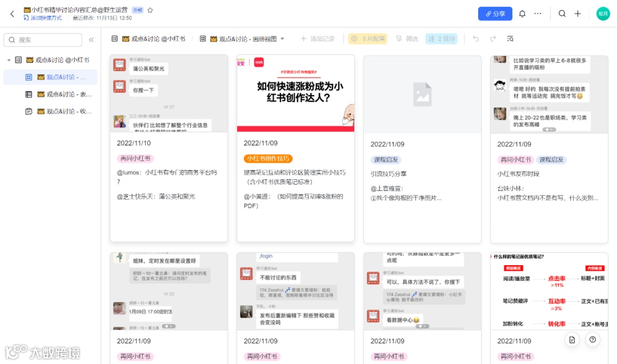This screenshot has height=364, width=617.
Task: Create new with the plus icon
Action: coord(578,14)
